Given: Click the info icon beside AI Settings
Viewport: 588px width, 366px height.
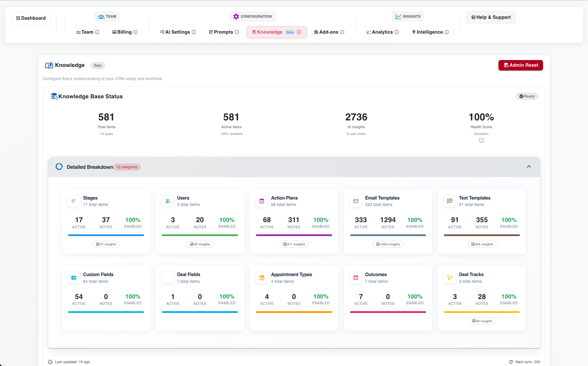Looking at the screenshot, I should tap(194, 32).
